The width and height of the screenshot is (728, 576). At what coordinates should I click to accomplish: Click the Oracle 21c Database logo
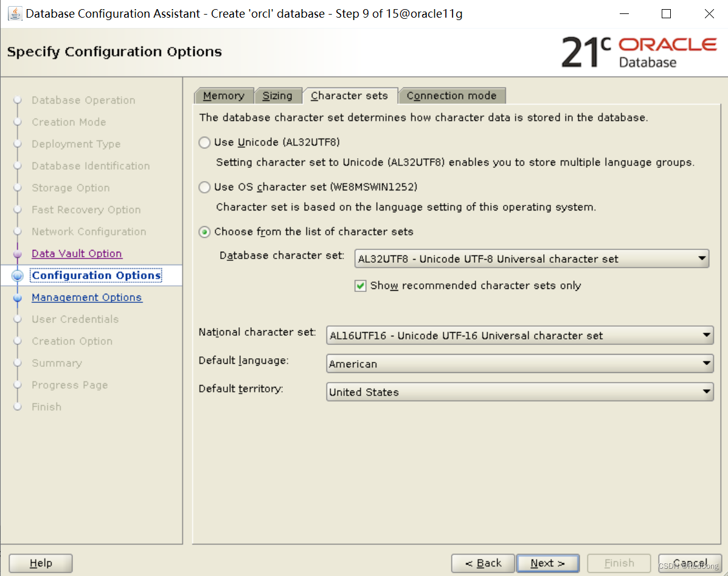[x=639, y=52]
